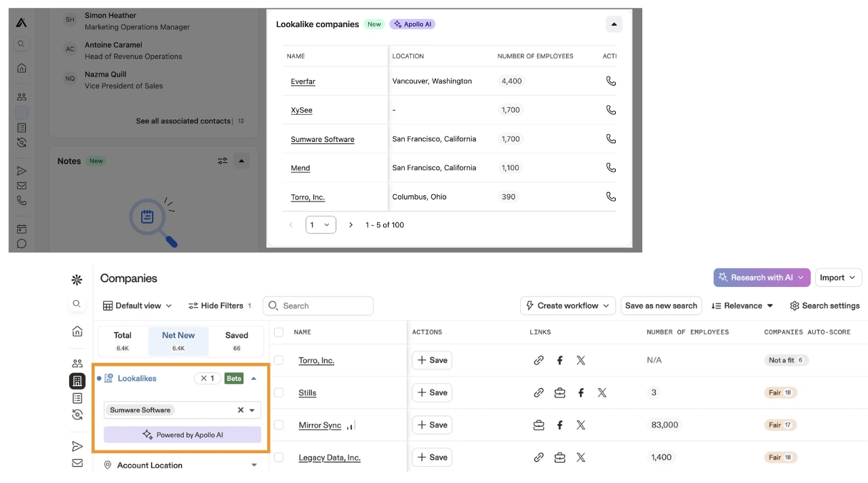
Task: Open calendar icon in dimmed Apollo sidebar
Action: (22, 229)
